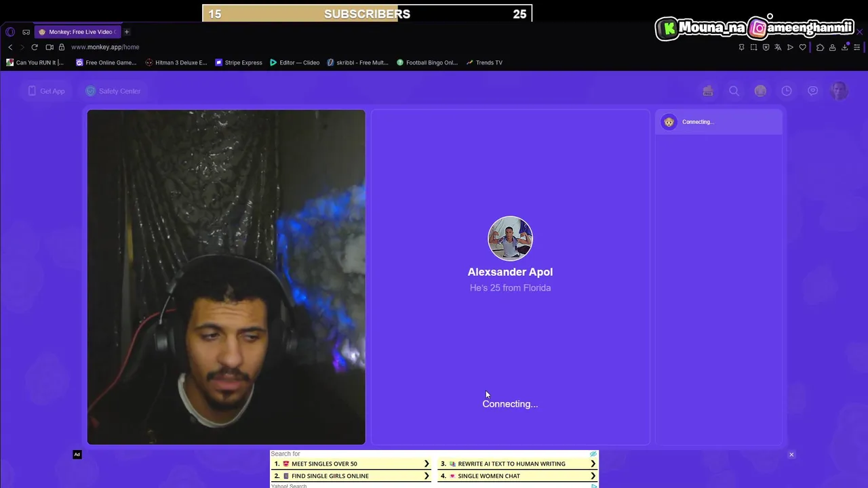868x488 pixels.
Task: Click the Alexsander Apol name text
Action: [x=510, y=272]
